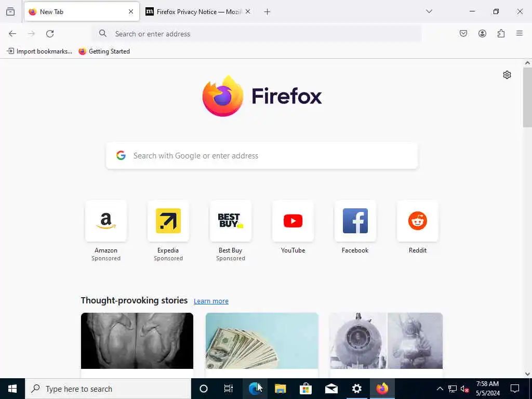Focus the address bar field
Viewport: 532px width, 399px height.
pos(258,34)
